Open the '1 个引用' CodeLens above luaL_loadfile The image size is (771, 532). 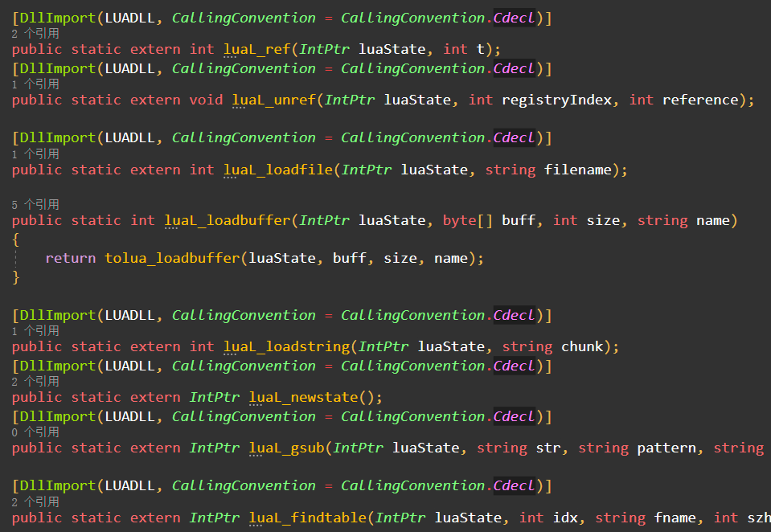coord(35,154)
